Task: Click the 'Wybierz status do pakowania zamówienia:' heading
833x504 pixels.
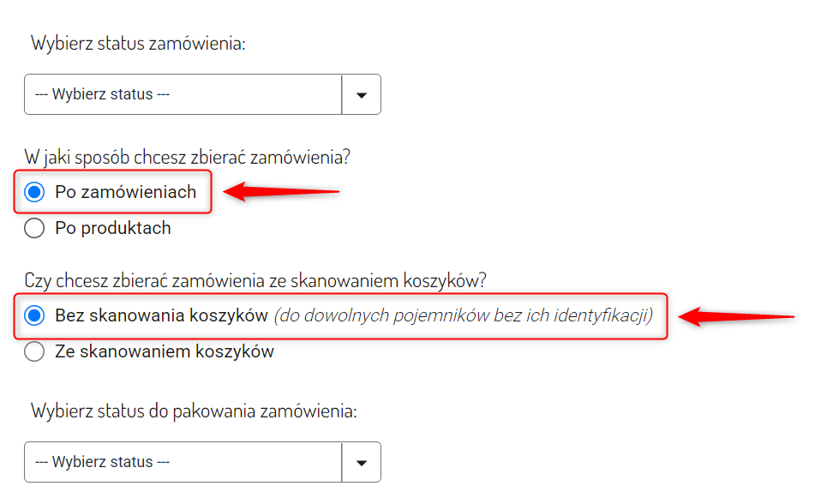Action: point(194,411)
